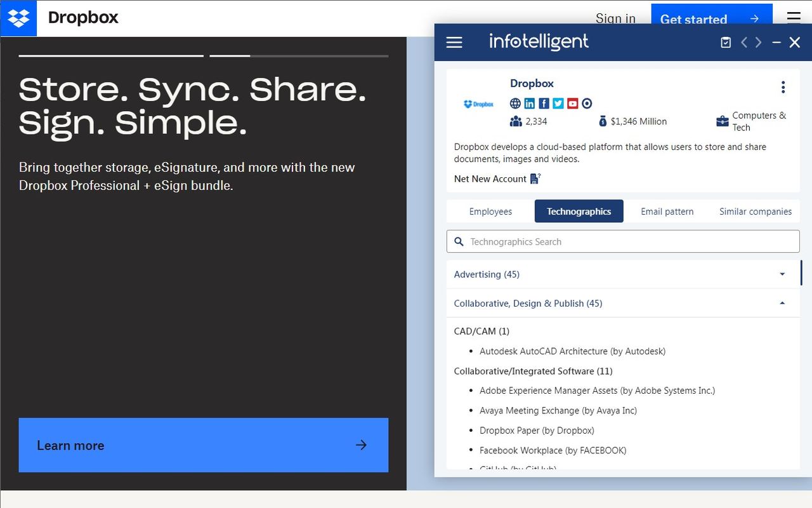The width and height of the screenshot is (812, 508).
Task: Open the Email pattern tab
Action: [x=667, y=211]
